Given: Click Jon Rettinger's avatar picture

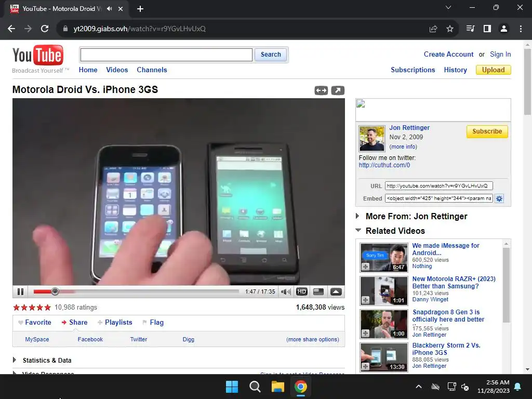Looking at the screenshot, I should click(x=372, y=138).
